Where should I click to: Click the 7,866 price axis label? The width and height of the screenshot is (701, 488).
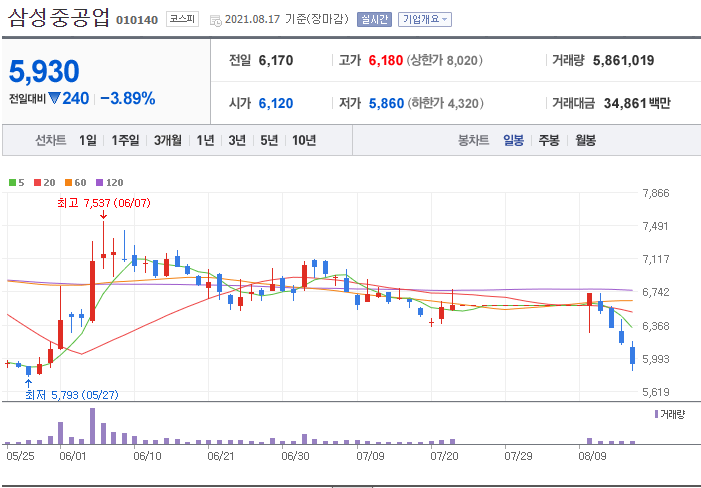(656, 193)
